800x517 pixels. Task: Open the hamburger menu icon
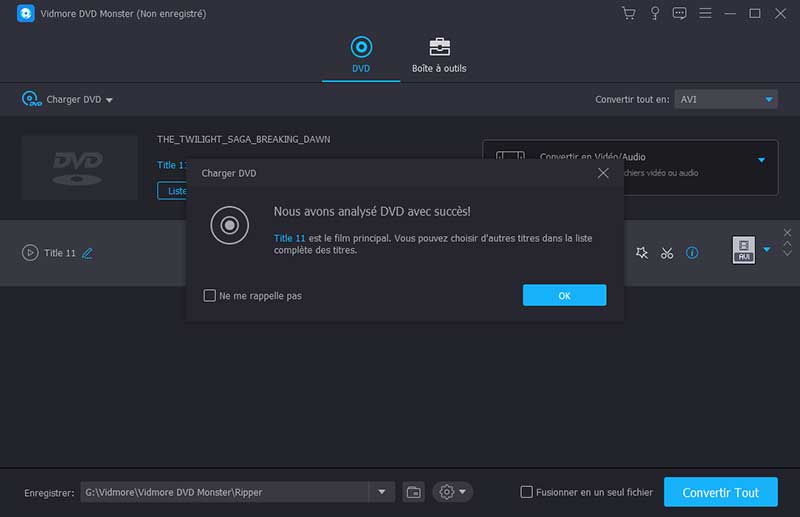click(x=705, y=13)
